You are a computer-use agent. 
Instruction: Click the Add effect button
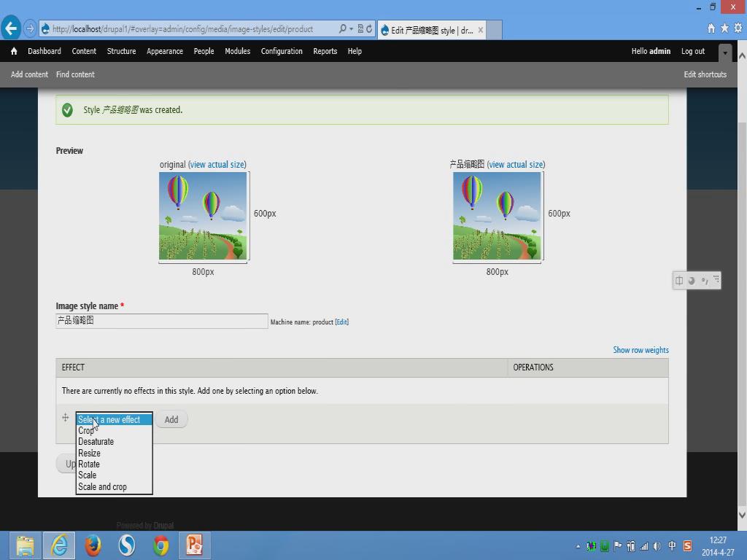click(x=171, y=419)
